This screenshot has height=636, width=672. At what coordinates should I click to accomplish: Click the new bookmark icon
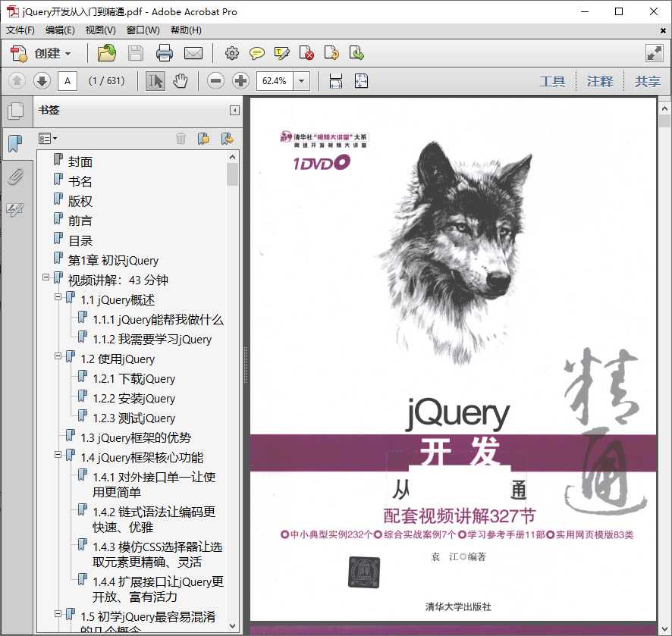tap(205, 138)
